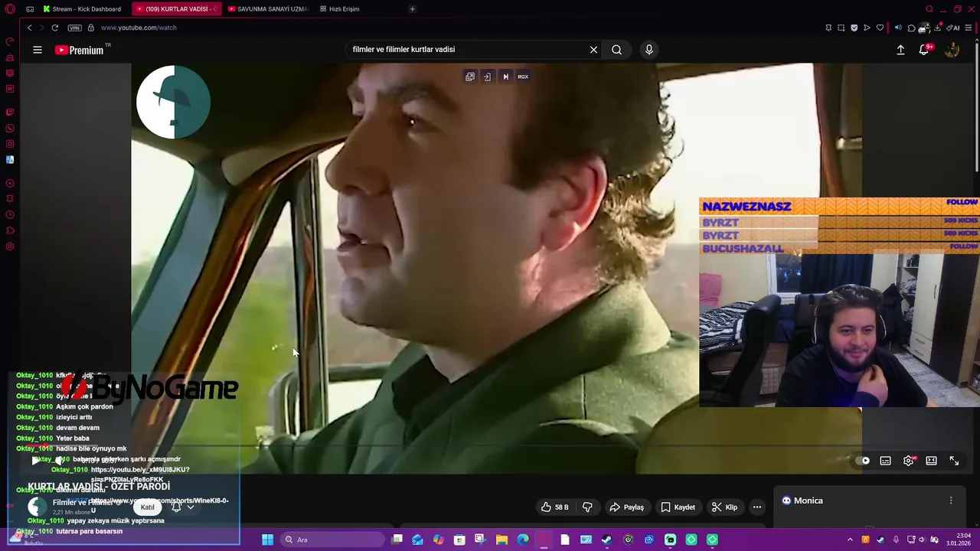Take a snapshot with the capture icon
Viewport: 980px width, 551px height.
841,28
